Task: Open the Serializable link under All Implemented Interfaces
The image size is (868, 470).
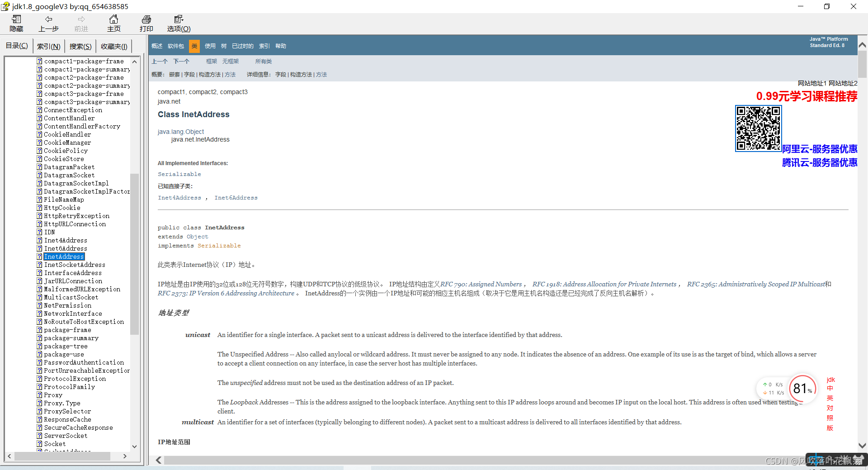Action: [x=179, y=174]
